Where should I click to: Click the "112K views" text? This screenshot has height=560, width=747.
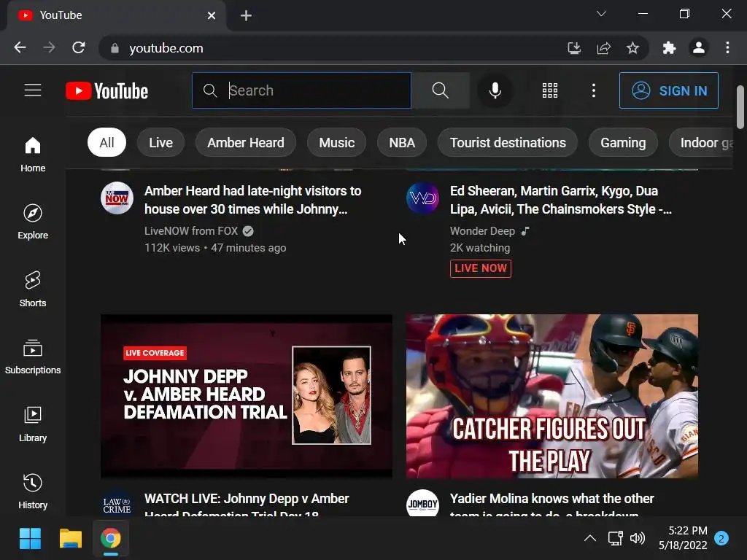tap(172, 248)
